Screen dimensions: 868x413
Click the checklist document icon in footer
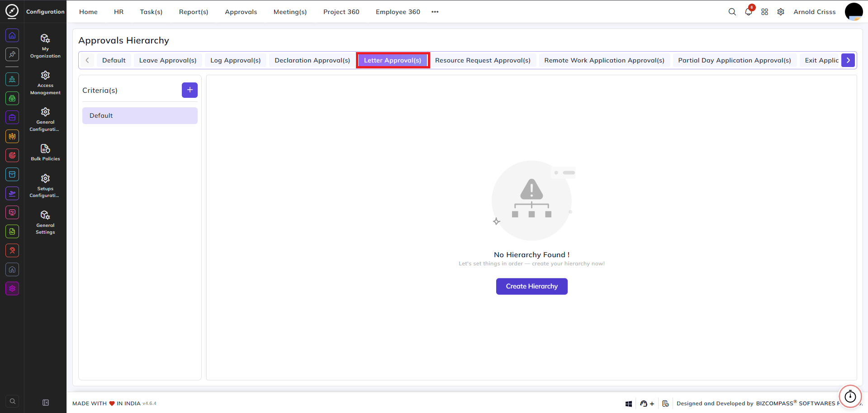coord(665,403)
